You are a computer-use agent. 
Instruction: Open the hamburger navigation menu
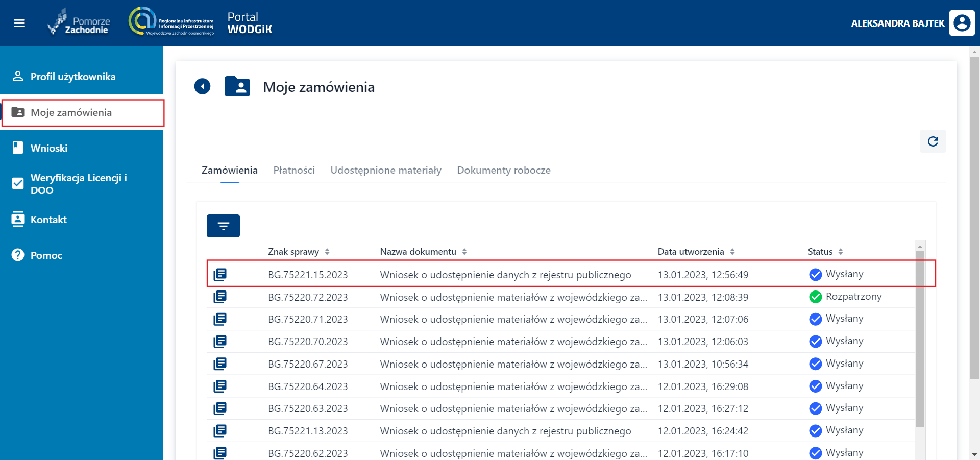point(19,22)
